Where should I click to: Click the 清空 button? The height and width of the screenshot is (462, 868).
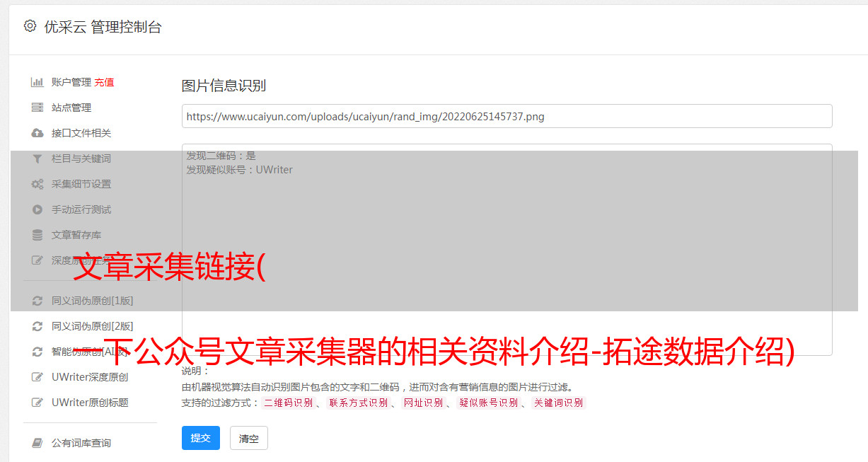pos(249,439)
